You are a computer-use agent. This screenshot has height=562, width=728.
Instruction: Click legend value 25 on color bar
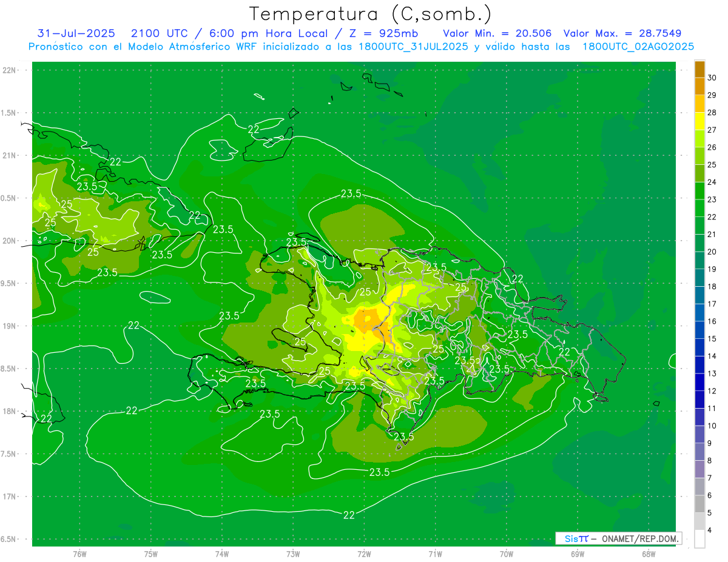(x=712, y=165)
